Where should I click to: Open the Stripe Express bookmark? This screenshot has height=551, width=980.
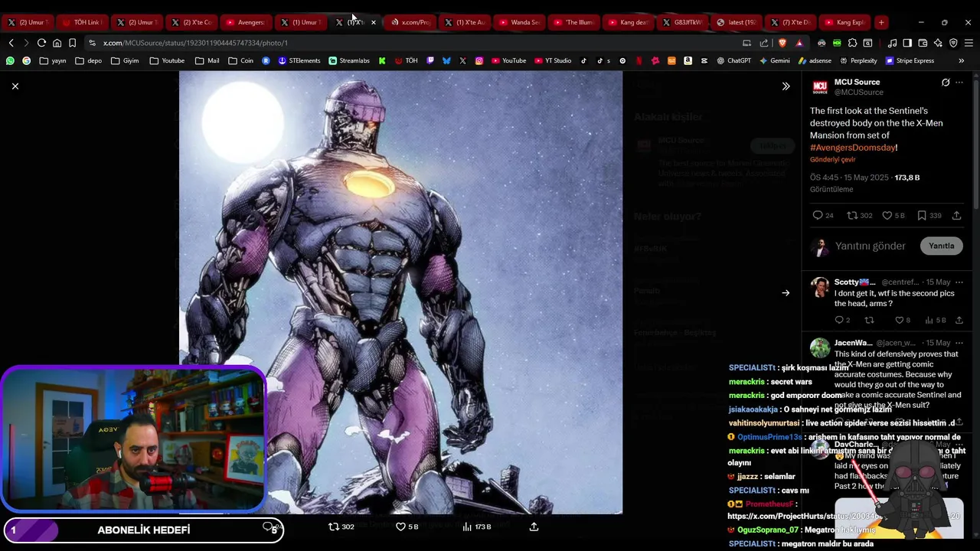(x=910, y=60)
